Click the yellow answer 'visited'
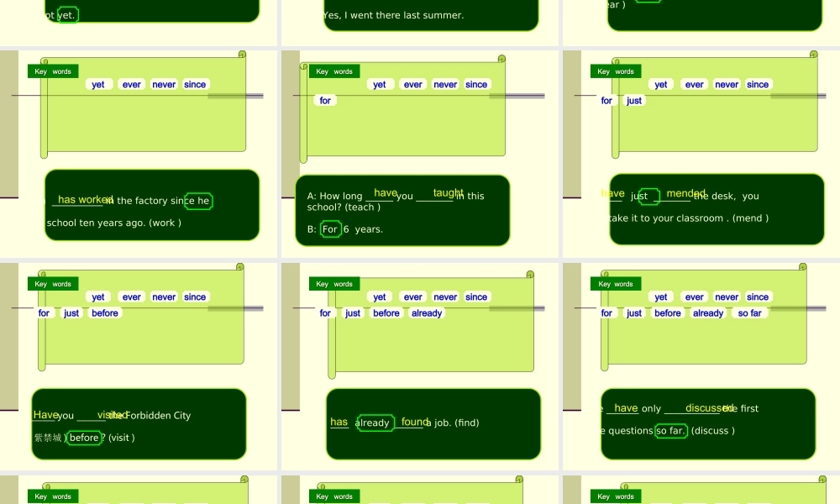 click(x=112, y=415)
